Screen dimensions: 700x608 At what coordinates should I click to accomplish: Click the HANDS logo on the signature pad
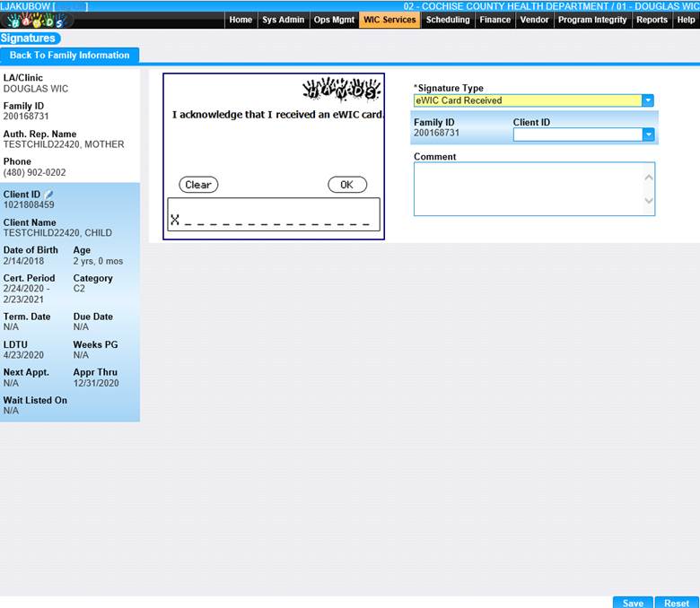[342, 89]
